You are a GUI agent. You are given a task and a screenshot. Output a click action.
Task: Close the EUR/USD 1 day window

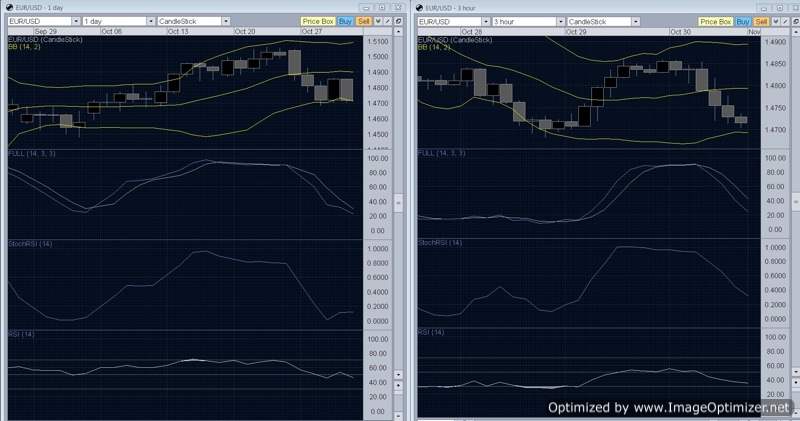398,8
